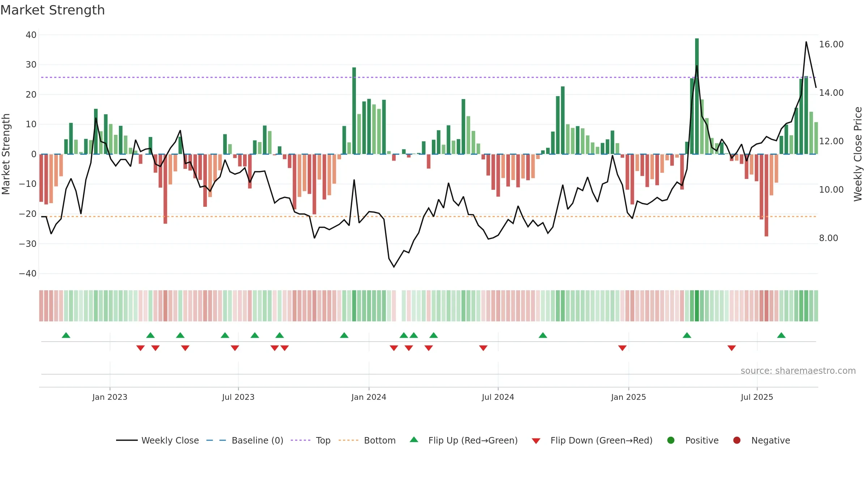Image resolution: width=868 pixels, height=488 pixels.
Task: Click the Jan 2025 axis label
Action: click(629, 397)
